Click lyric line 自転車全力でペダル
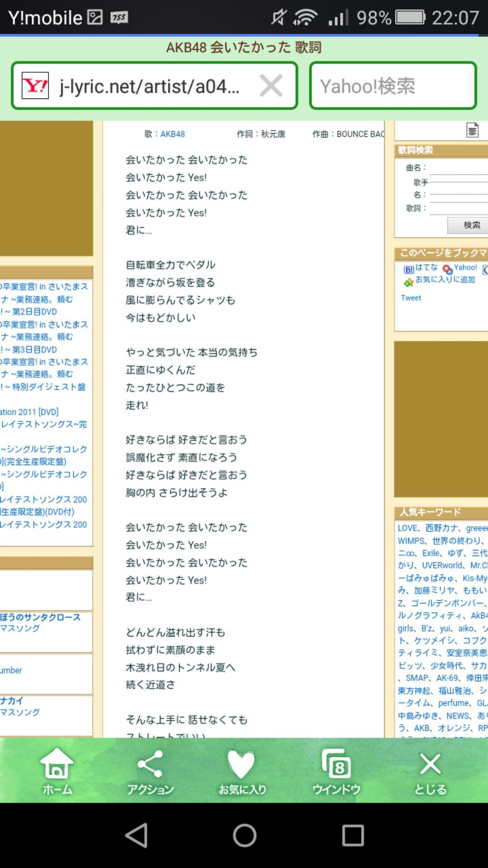Image resolution: width=488 pixels, height=868 pixels. (x=170, y=265)
